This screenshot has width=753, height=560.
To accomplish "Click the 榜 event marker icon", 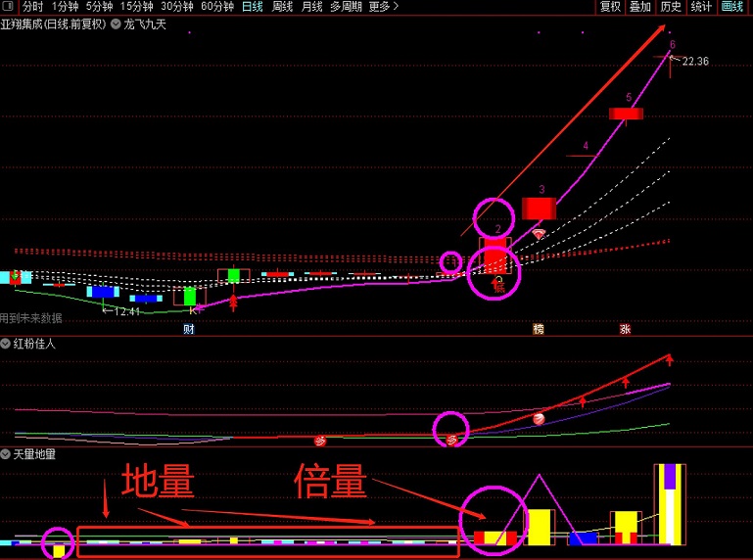I will coord(538,329).
